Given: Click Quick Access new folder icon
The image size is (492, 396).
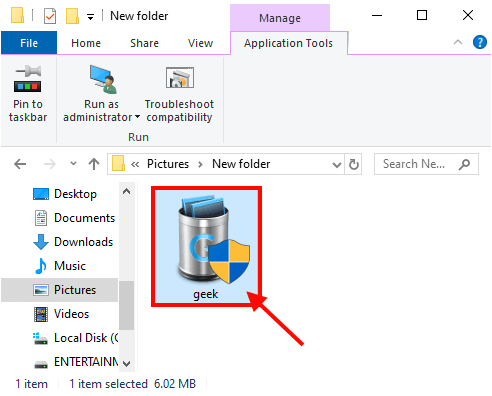Looking at the screenshot, I should [72, 16].
